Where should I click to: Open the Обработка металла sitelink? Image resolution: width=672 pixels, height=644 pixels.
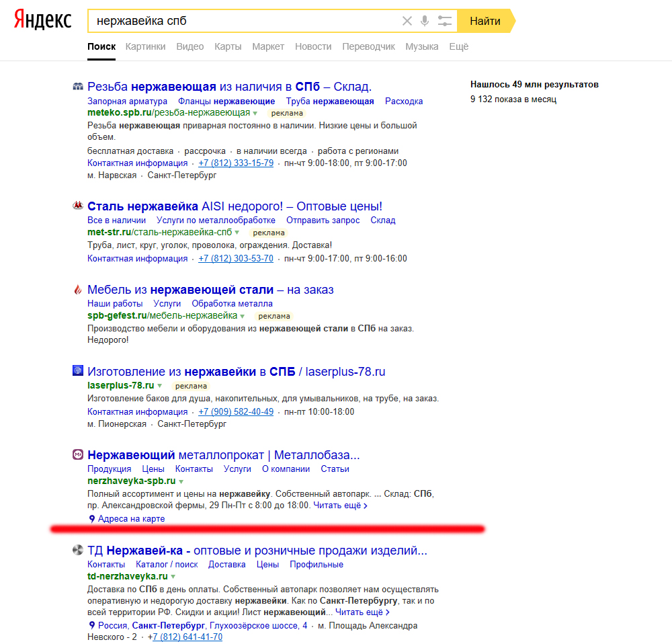232,304
